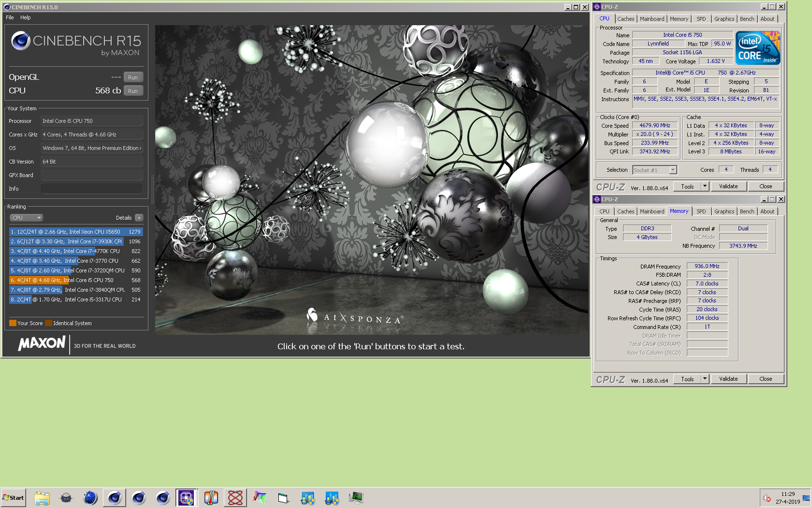812x508 pixels.
Task: Click the Details arrow button in Ranking
Action: coord(139,218)
